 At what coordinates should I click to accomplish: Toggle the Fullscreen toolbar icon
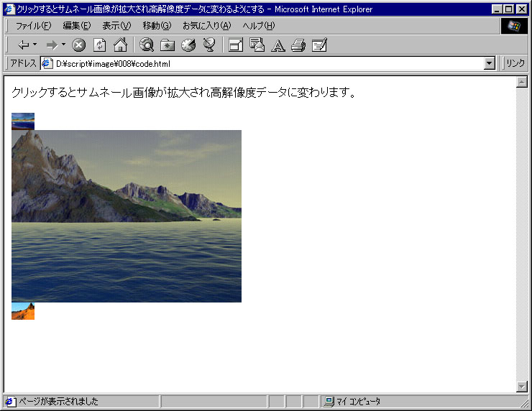(x=236, y=45)
